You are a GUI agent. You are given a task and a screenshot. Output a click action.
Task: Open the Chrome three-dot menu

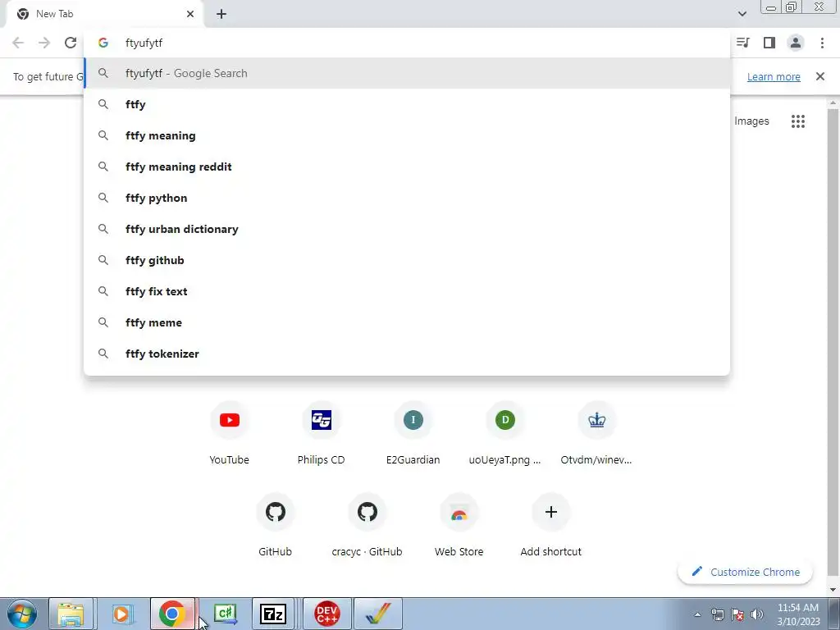(x=822, y=43)
